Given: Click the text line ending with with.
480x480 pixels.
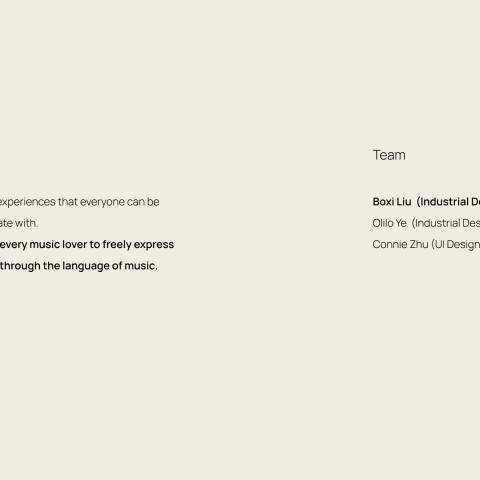Looking at the screenshot, I should (x=19, y=223).
